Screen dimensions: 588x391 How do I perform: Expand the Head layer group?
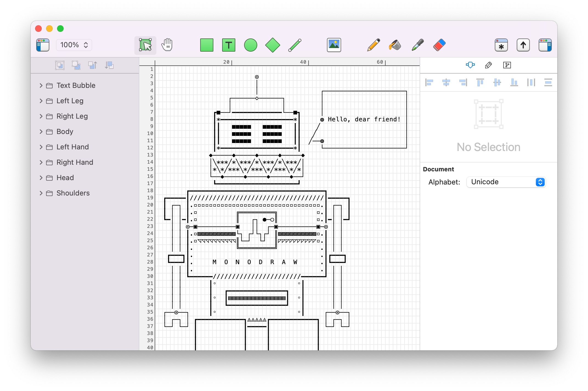(41, 177)
